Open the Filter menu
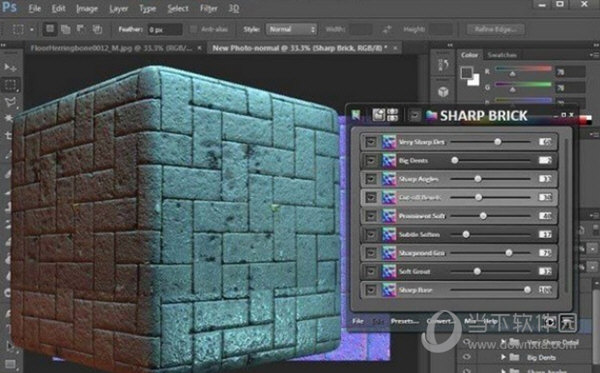The width and height of the screenshot is (600, 373). click(209, 8)
